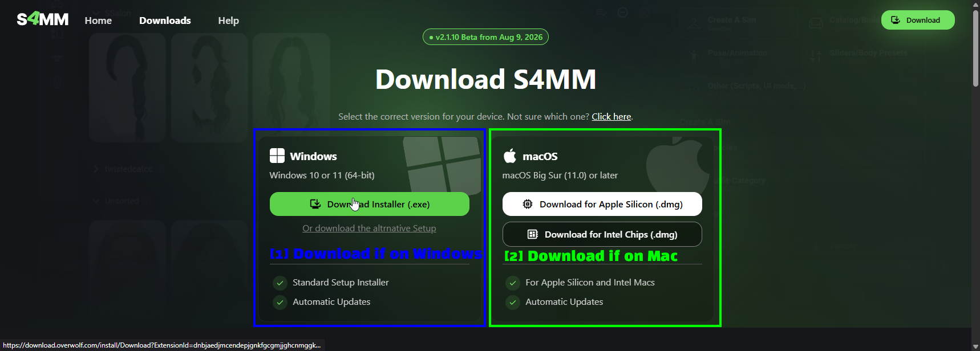Click the chip icon on Apple Silicon button
This screenshot has height=351, width=980.
pos(528,204)
